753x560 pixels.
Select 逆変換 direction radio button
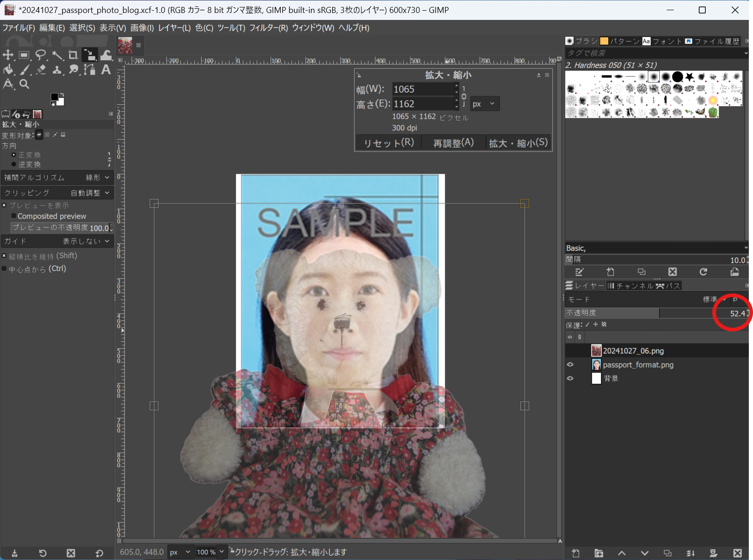pyautogui.click(x=14, y=164)
